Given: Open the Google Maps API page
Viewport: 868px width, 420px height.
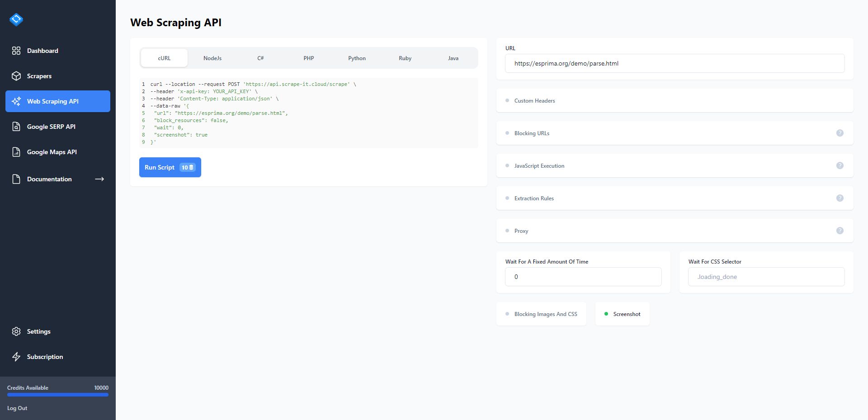Looking at the screenshot, I should 51,152.
